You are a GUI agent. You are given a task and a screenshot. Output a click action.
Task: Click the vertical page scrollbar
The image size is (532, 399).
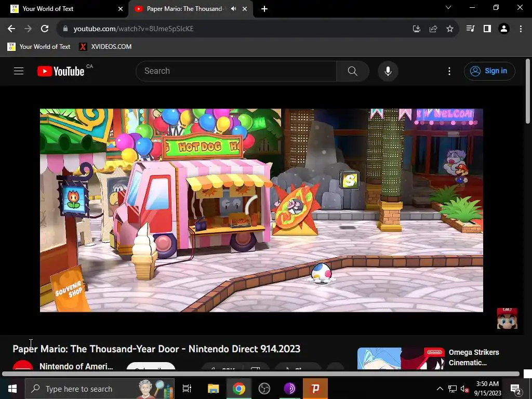coord(528,91)
